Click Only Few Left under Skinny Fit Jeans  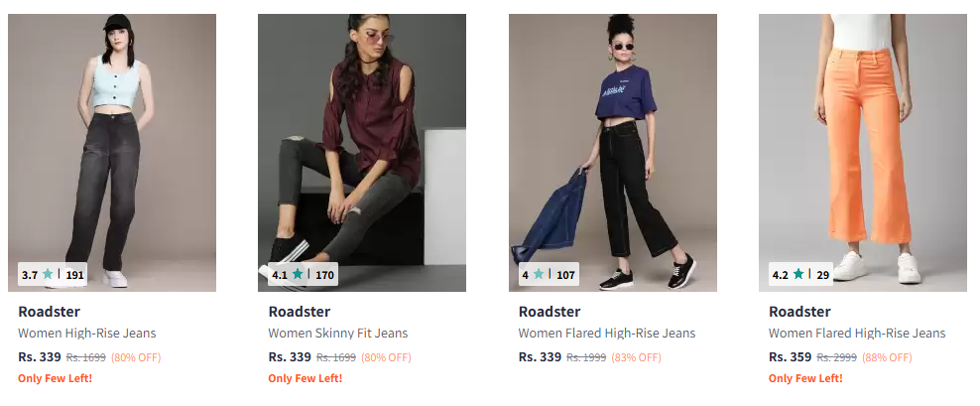point(305,378)
